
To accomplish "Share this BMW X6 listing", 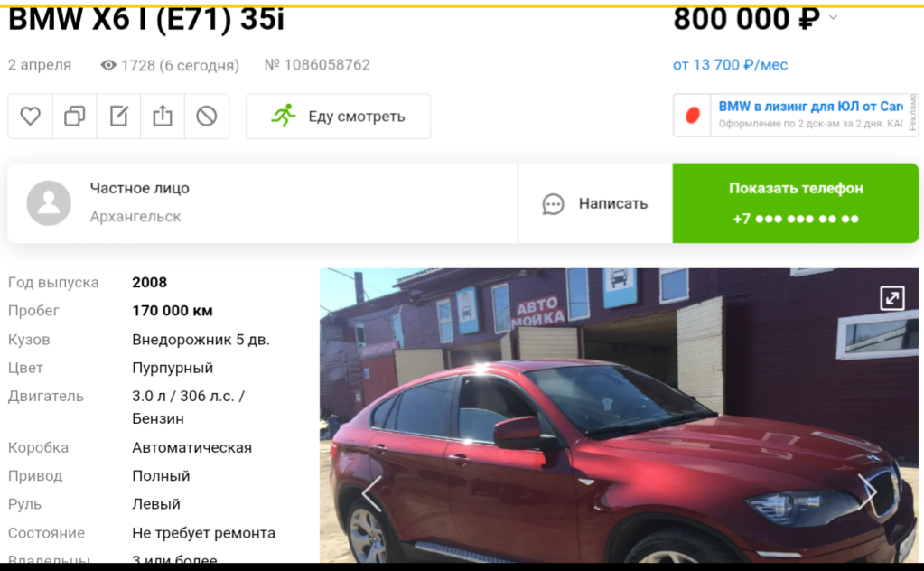I will 163,116.
